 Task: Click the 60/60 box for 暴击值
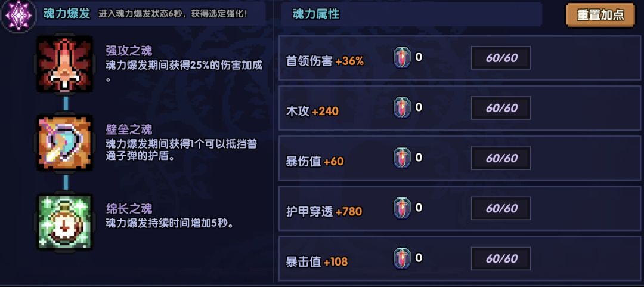(x=501, y=258)
